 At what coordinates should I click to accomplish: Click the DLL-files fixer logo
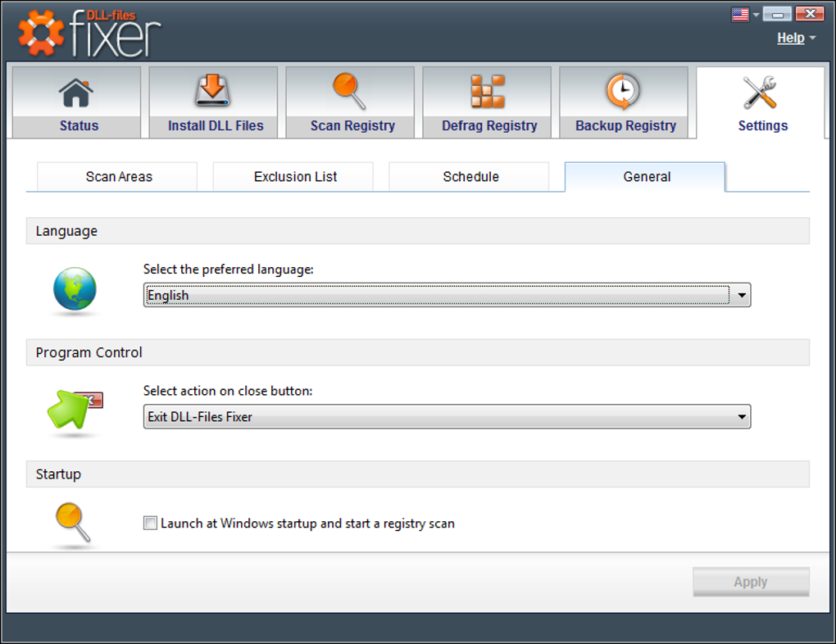click(x=89, y=33)
